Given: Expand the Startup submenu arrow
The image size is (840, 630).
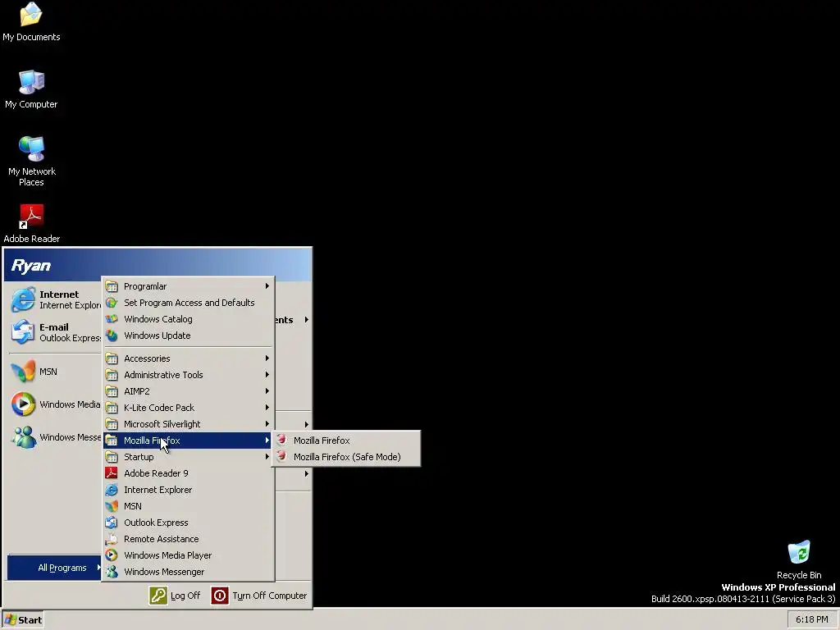Looking at the screenshot, I should (x=267, y=457).
